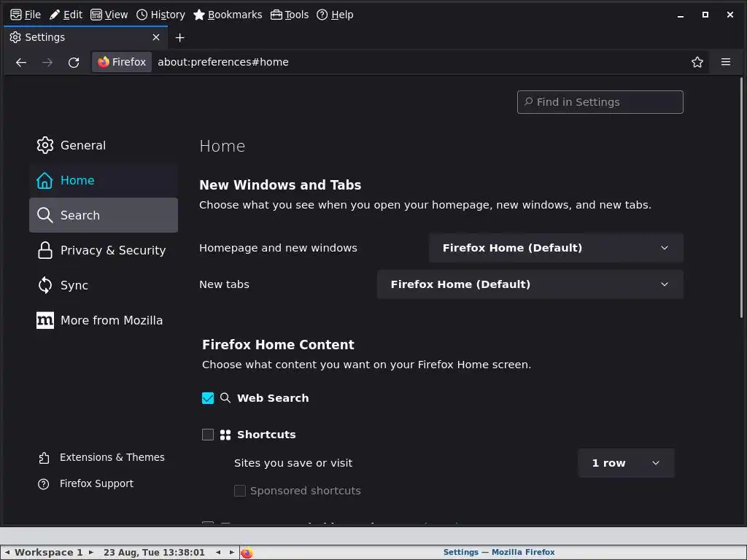Enable the Shortcuts checkbox
This screenshot has height=560, width=747.
pyautogui.click(x=208, y=435)
